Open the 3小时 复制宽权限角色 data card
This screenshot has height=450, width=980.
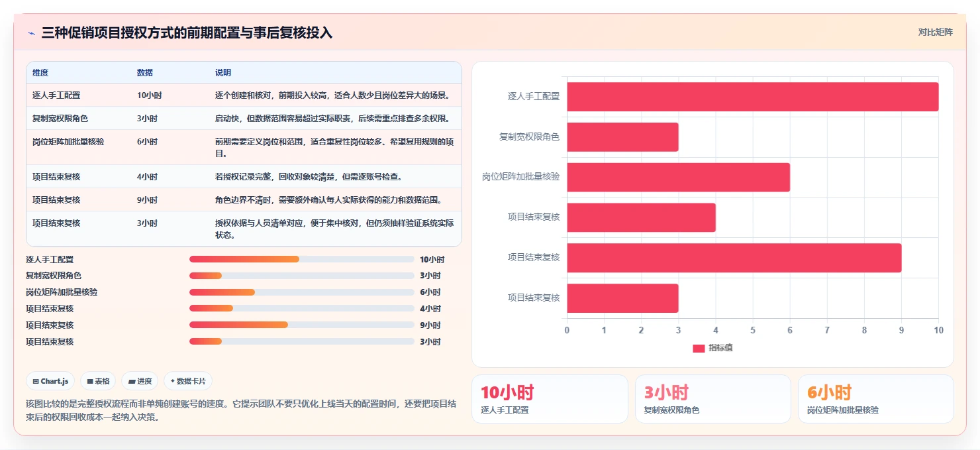pyautogui.click(x=713, y=399)
